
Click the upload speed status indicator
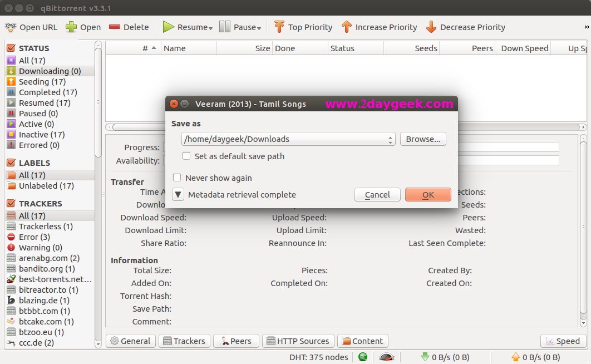coord(535,357)
